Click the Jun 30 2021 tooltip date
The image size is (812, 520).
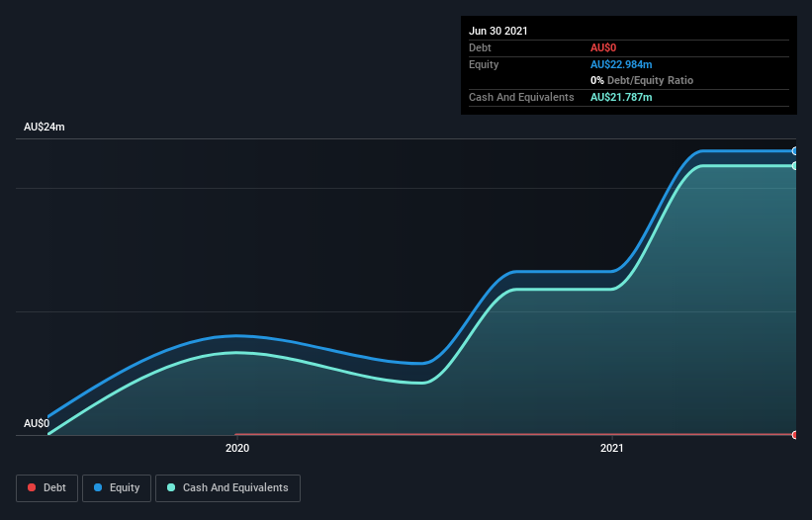[x=498, y=31]
